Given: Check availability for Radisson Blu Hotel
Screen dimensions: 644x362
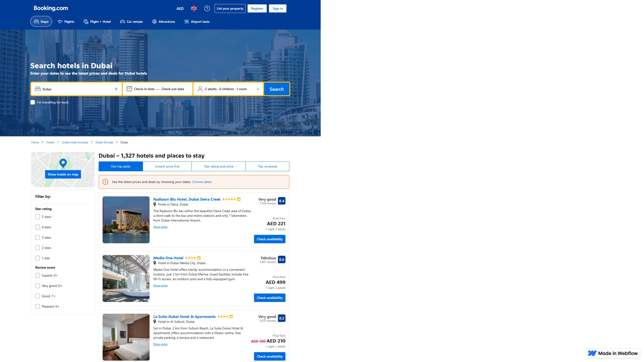Looking at the screenshot, I should coord(270,239).
